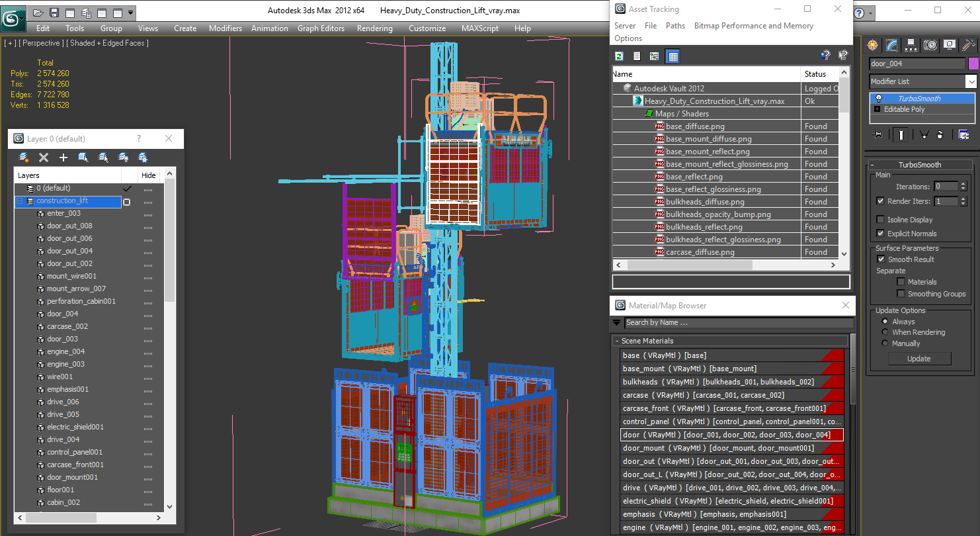Click Help icon in Asset Tracking toolbar
980x536 pixels.
[x=825, y=56]
